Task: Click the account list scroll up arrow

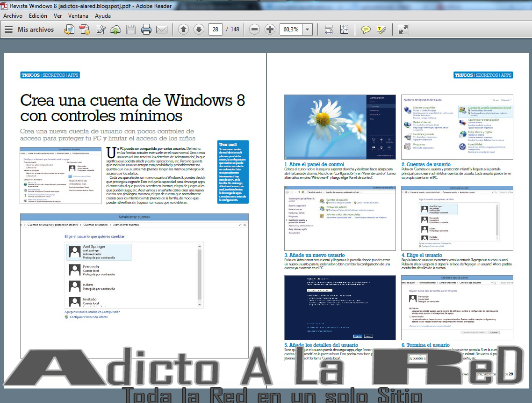Action: pos(200,246)
